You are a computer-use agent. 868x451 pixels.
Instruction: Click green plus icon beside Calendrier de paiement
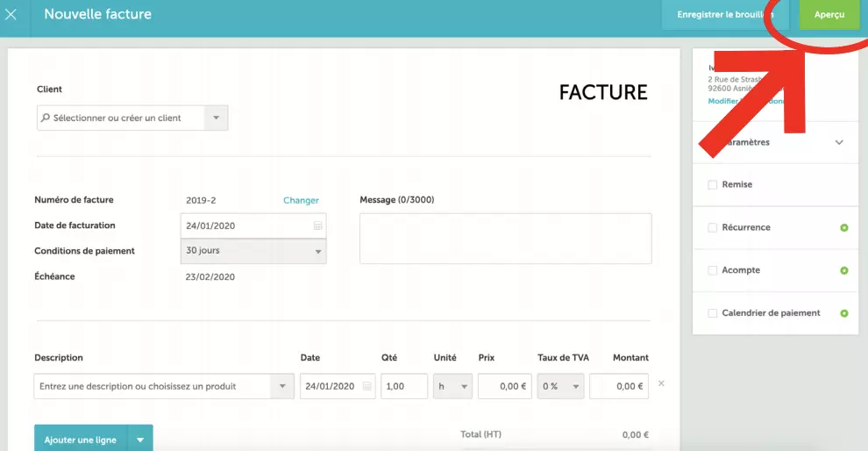(x=844, y=313)
